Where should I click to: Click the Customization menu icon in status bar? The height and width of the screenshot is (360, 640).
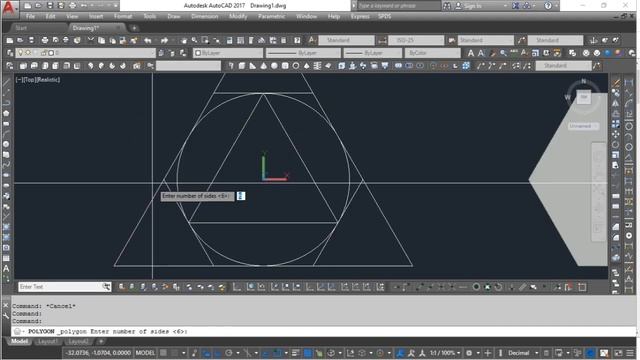[631, 353]
